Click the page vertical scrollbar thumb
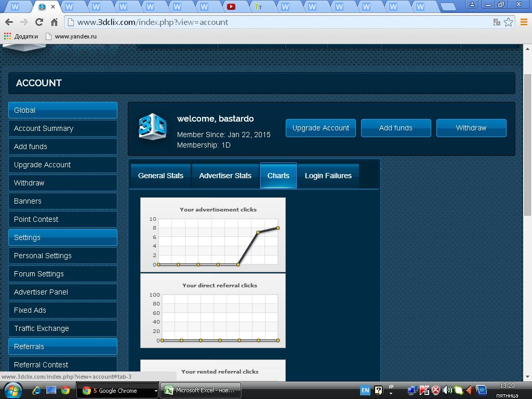 pyautogui.click(x=527, y=144)
